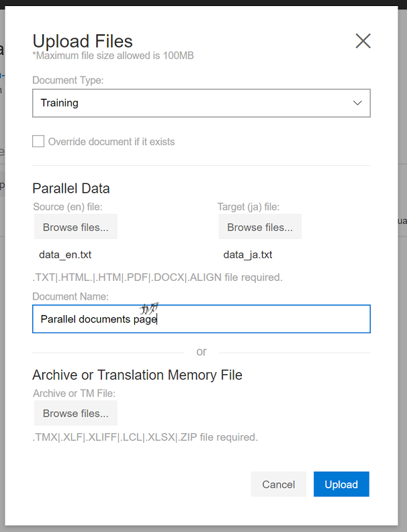Focus the Document Name text field
The width and height of the screenshot is (407, 532).
pos(201,319)
